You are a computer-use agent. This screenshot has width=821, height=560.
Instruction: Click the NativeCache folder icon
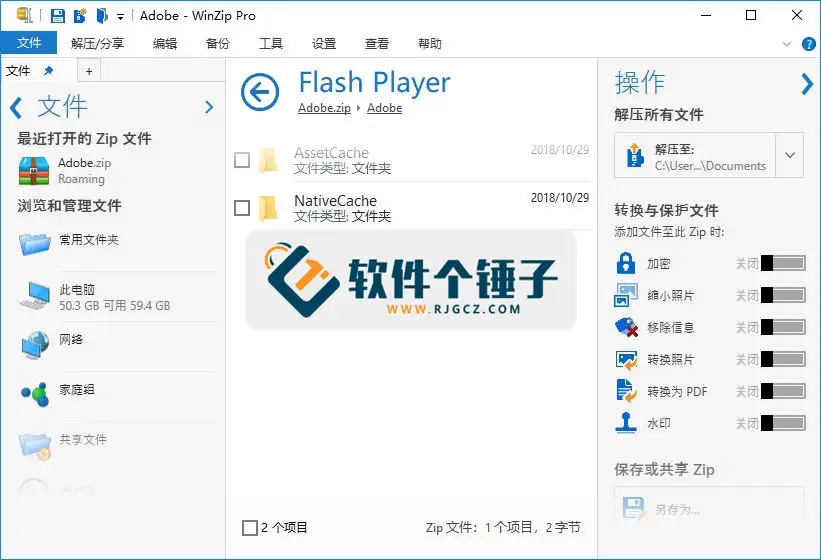268,208
